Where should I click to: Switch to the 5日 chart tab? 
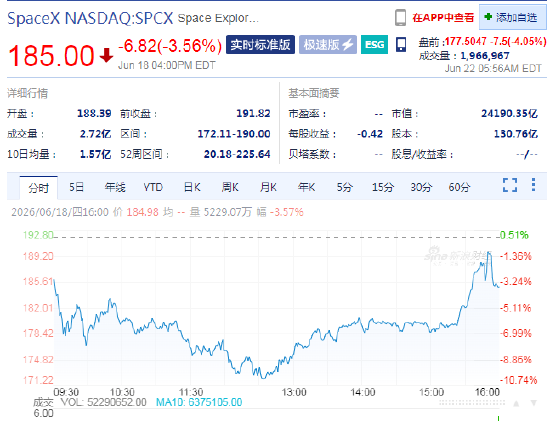click(x=76, y=187)
